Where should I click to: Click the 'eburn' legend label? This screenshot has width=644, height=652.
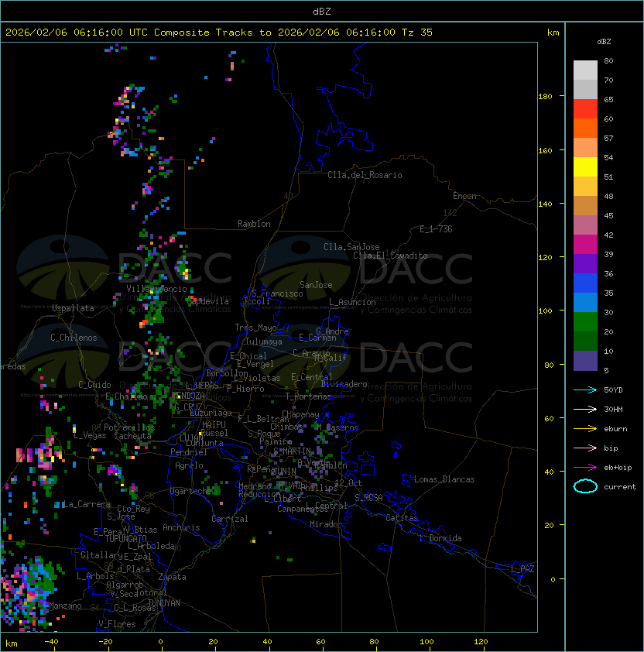[x=615, y=429]
